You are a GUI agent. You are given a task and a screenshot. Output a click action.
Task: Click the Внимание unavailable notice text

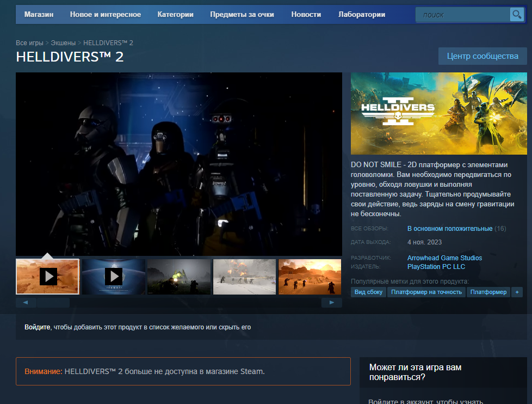coord(145,371)
